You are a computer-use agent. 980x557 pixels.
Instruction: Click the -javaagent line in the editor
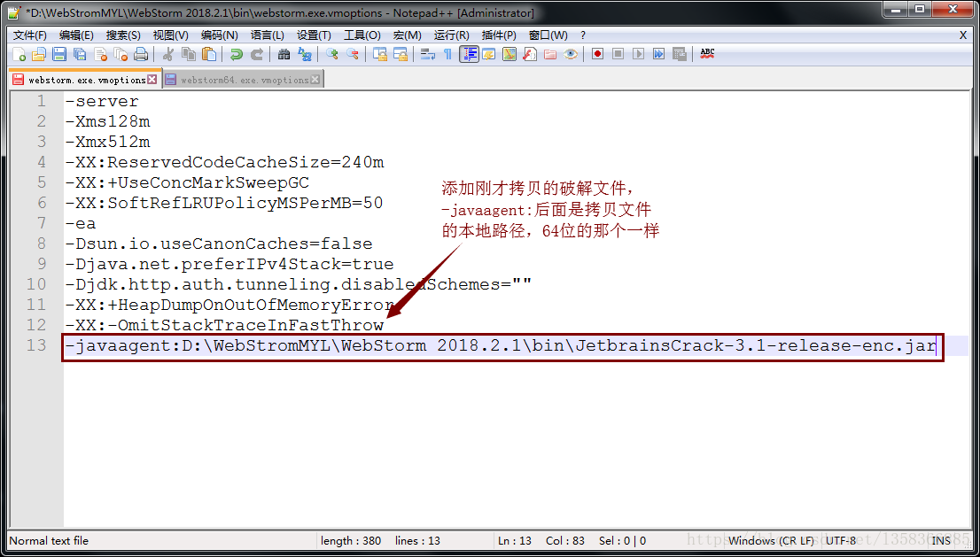coord(500,345)
